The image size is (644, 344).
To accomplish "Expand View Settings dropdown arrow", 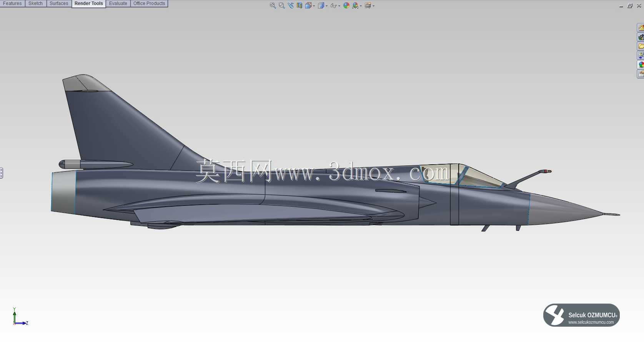I will (x=374, y=6).
